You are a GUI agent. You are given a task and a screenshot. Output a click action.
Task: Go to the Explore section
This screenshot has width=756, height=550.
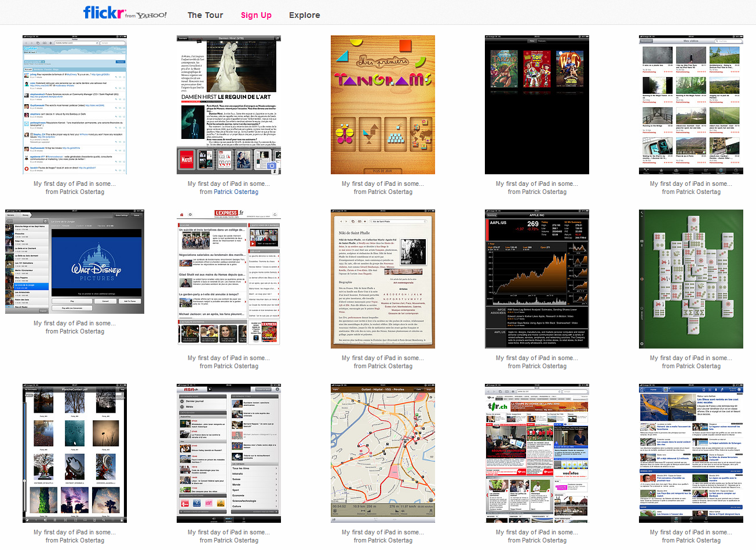304,15
